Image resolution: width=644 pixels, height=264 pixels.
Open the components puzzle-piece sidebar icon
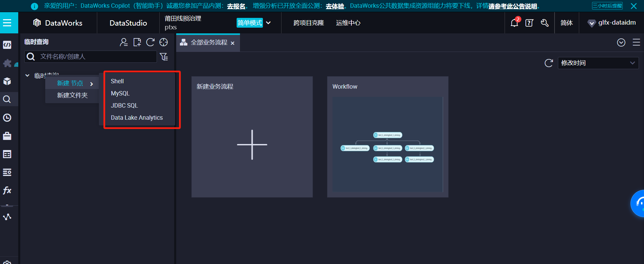tap(7, 63)
